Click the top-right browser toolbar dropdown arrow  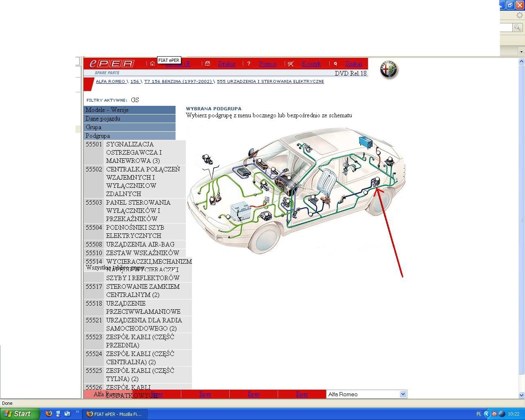(x=521, y=52)
